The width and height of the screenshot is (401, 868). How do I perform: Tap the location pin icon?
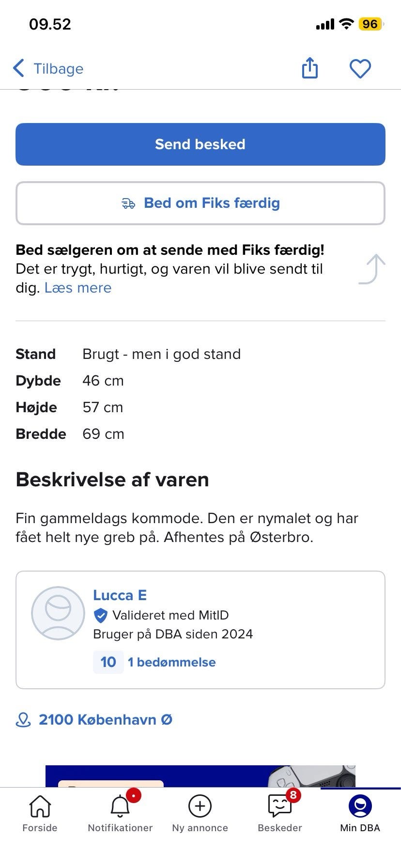coord(23,720)
